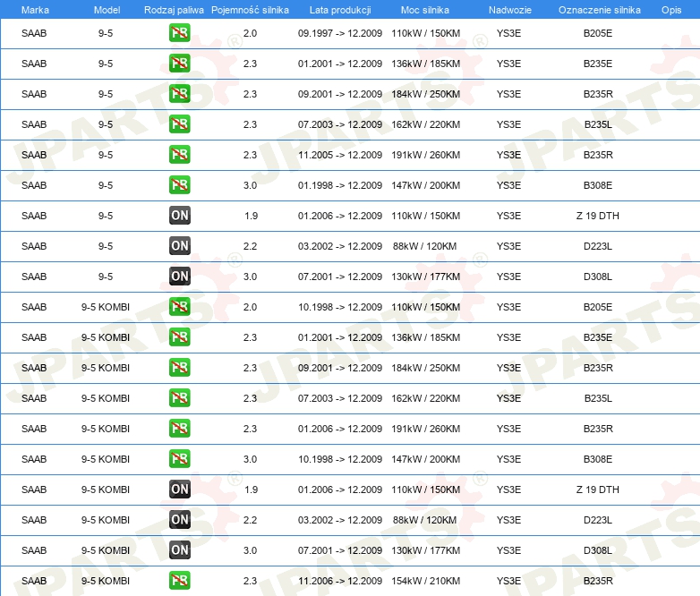The height and width of the screenshot is (596, 700).
Task: Select power 162kW / 220KM in the 9-5 KOMBI row
Action: click(425, 397)
